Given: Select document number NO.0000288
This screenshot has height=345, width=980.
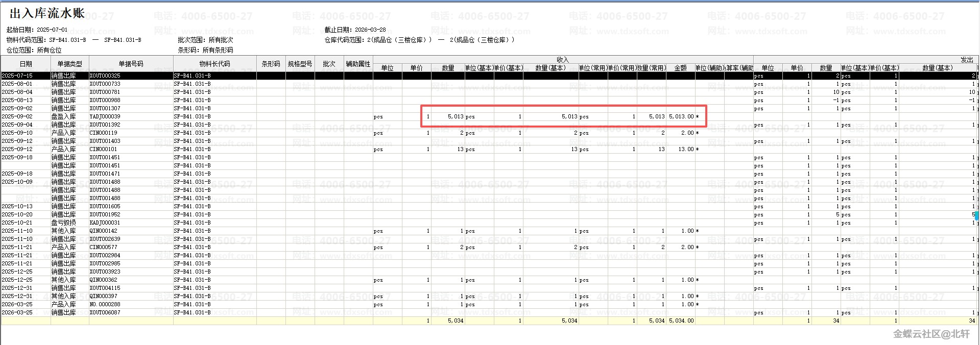Looking at the screenshot, I should (x=105, y=304).
